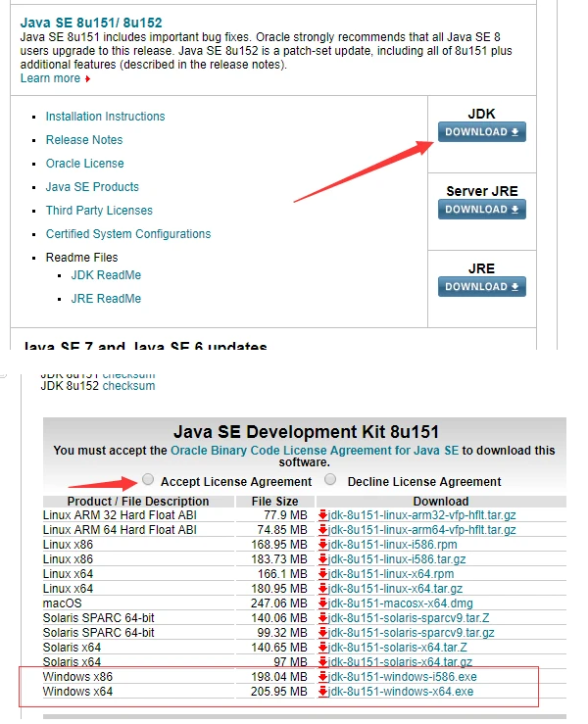Click download arrow icon for solaris-sparcv9.tar.gz
The image size is (588, 724).
point(322,633)
